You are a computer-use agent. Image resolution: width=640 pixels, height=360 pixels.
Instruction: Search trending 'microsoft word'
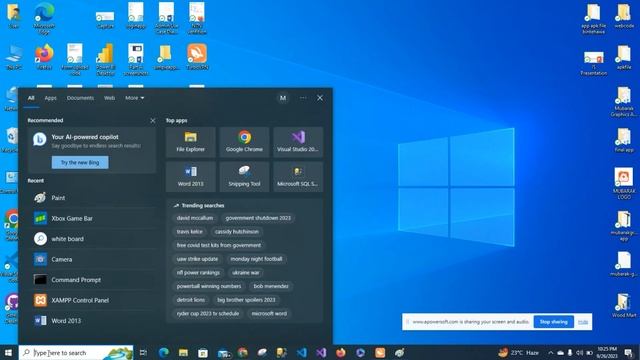269,313
